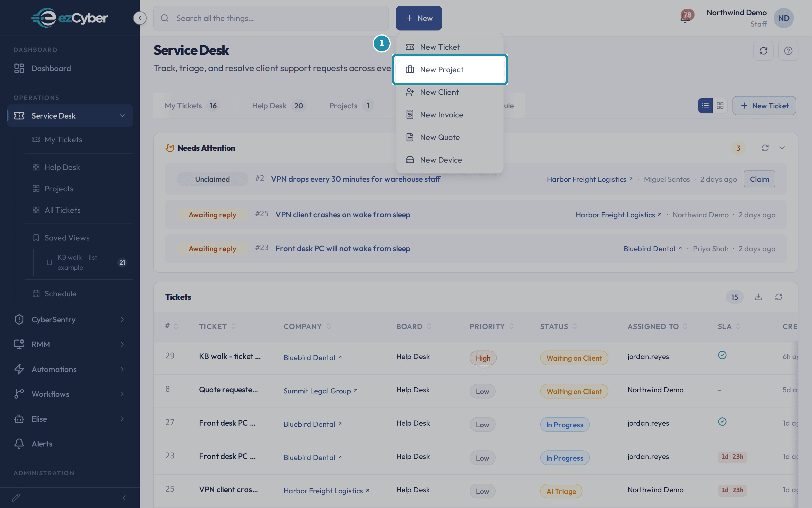Sort by PRIORITY column header
Screen dimensions: 812x508
point(491,326)
